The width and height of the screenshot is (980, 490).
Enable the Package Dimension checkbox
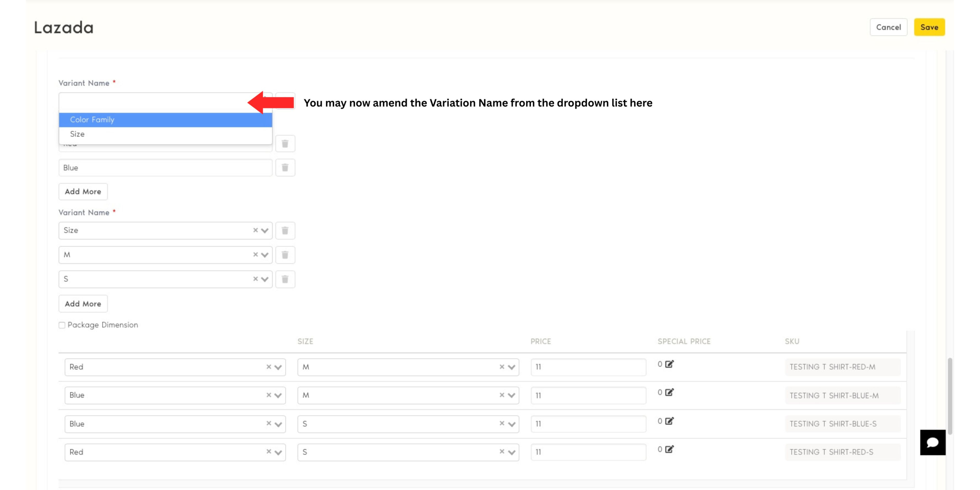(62, 325)
